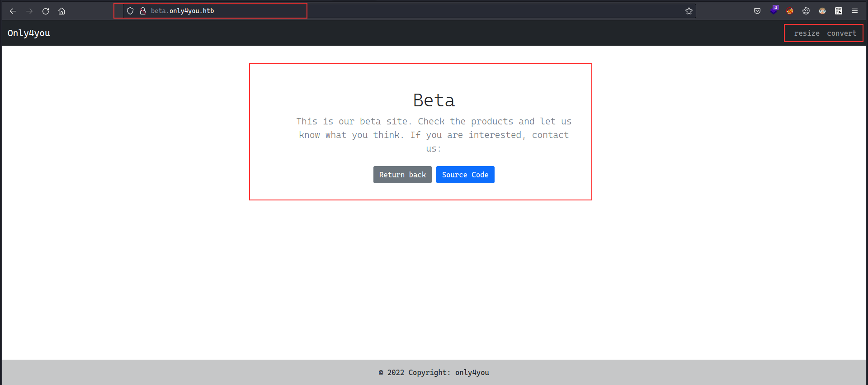This screenshot has width=868, height=385.
Task: Open the resize page link
Action: 807,33
